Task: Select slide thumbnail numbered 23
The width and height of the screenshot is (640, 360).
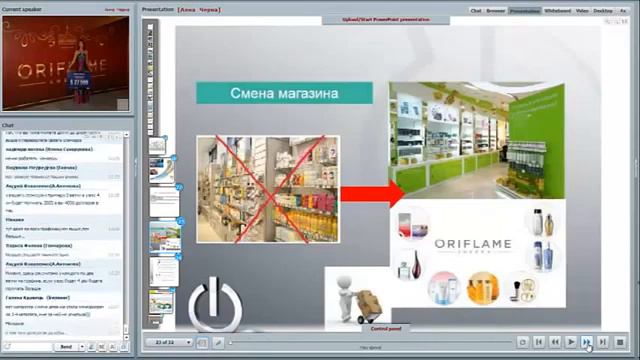Action: (165, 237)
